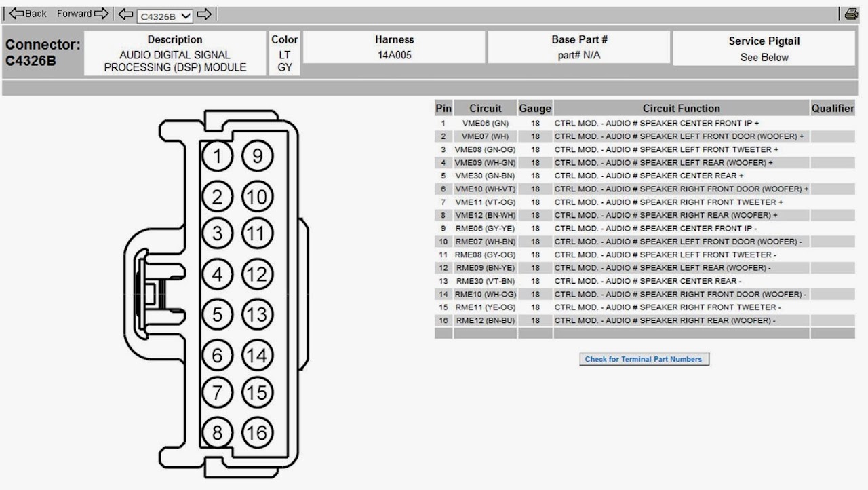The height and width of the screenshot is (490, 868).
Task: Select pin 16 circle in connector diagram
Action: pos(257,433)
